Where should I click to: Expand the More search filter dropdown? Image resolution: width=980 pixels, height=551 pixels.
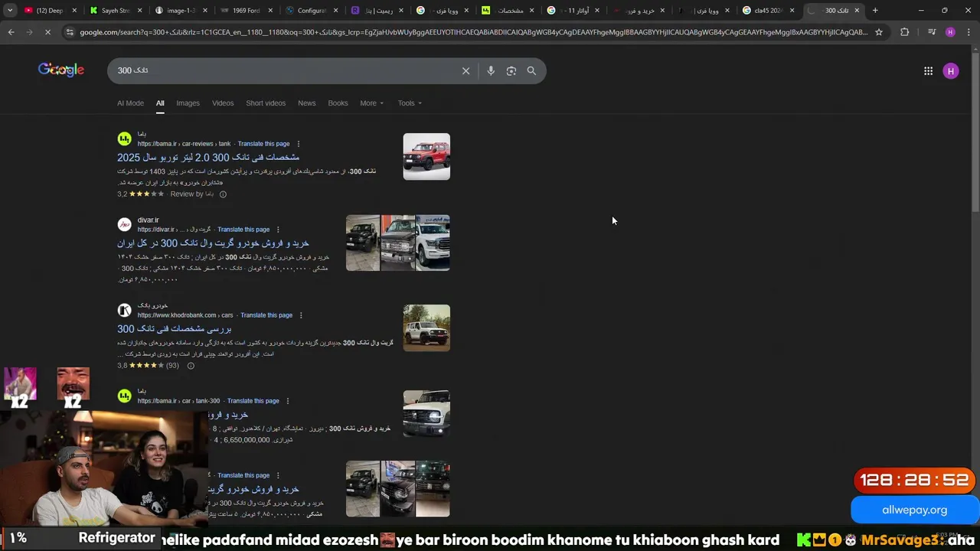point(371,103)
